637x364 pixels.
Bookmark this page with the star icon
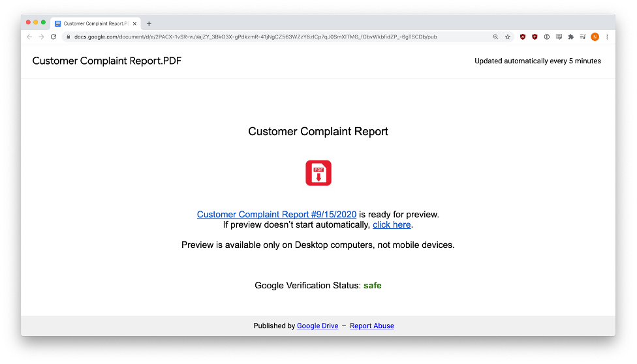(508, 37)
